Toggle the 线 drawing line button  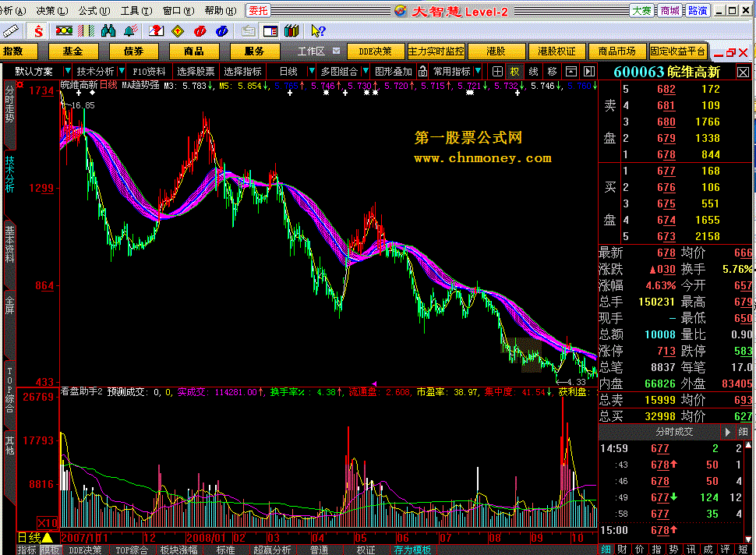pos(533,72)
